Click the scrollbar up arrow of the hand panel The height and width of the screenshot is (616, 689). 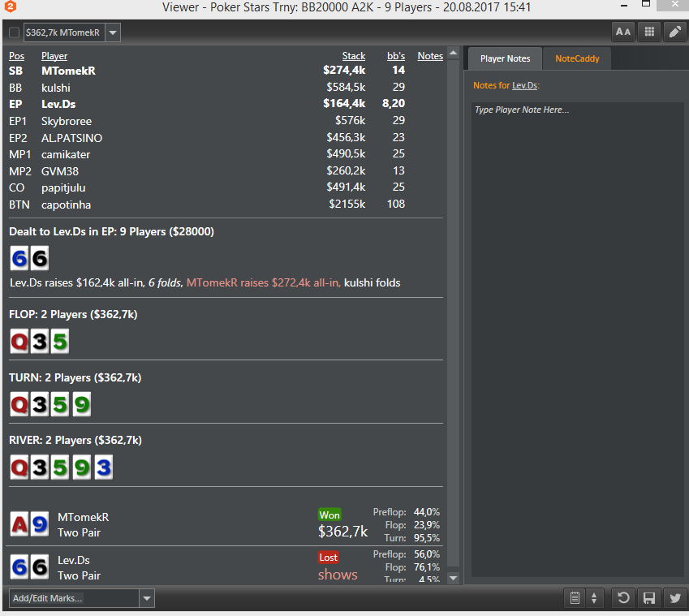click(x=454, y=54)
